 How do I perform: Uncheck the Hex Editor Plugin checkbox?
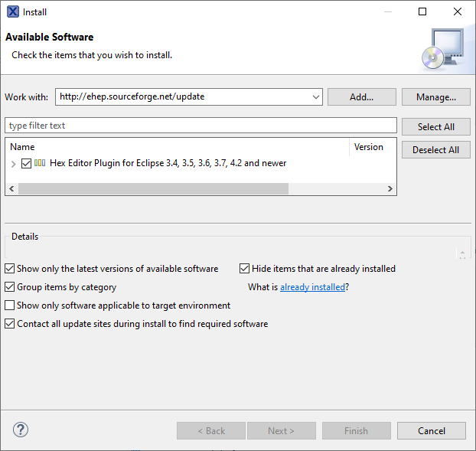point(27,163)
